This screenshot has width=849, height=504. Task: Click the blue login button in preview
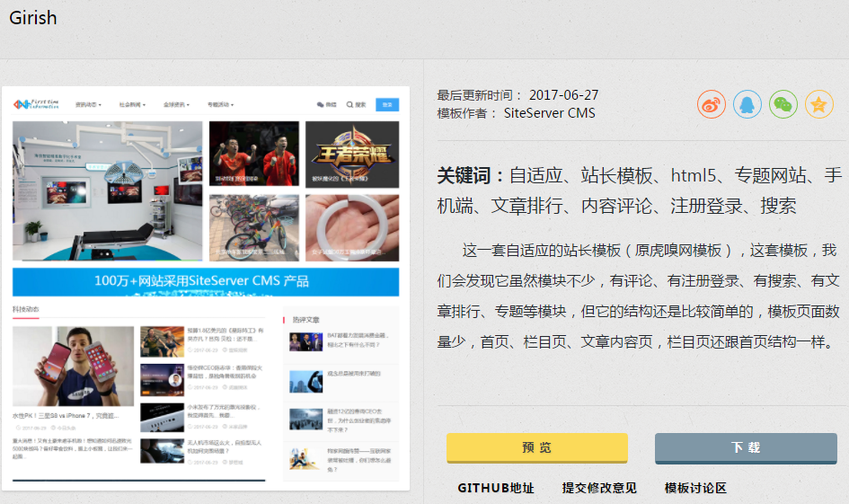point(387,104)
